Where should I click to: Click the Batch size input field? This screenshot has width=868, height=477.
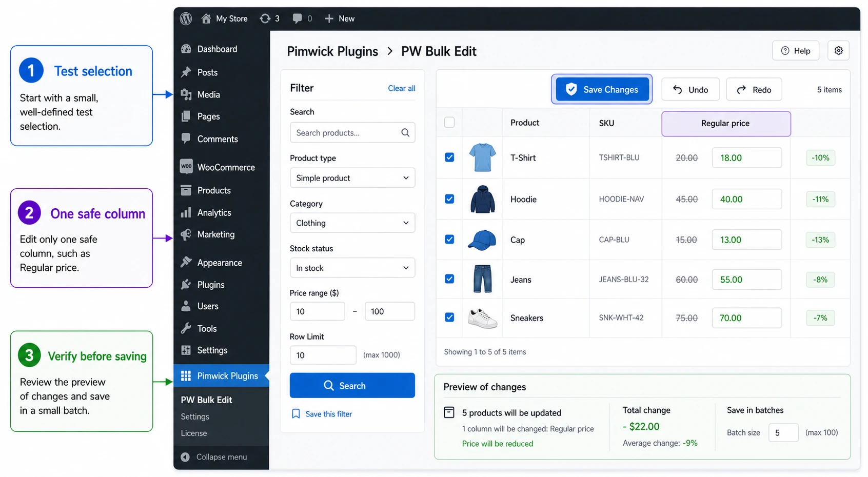pos(783,432)
